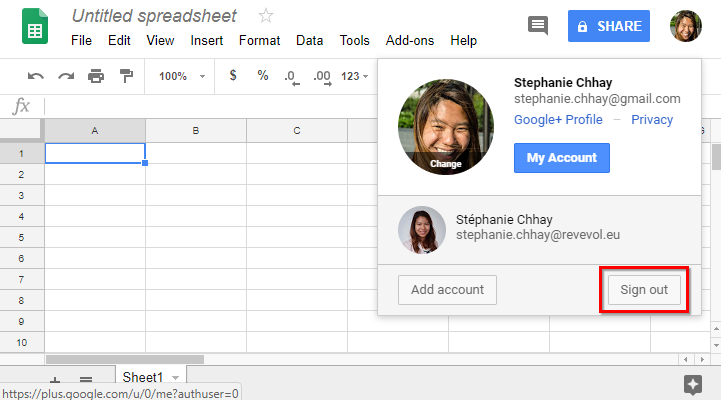This screenshot has height=400, width=721.
Task: Click the select-all corner box
Action: pyautogui.click(x=21, y=131)
